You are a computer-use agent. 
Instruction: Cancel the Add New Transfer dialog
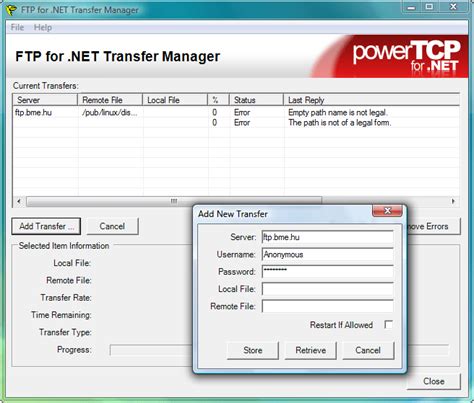368,350
